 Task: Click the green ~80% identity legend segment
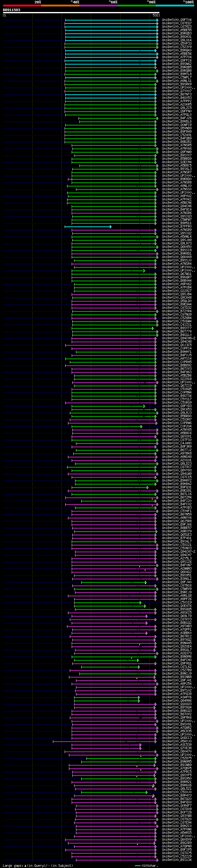click(137, 6)
